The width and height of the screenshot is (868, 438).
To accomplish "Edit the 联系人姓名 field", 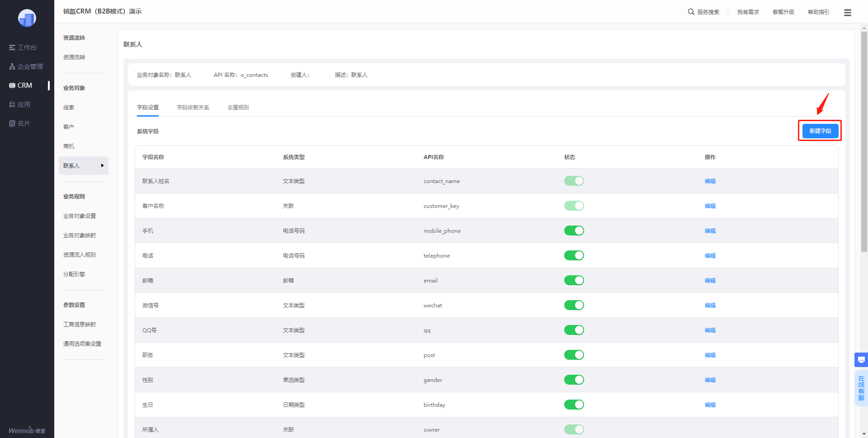I will point(710,181).
